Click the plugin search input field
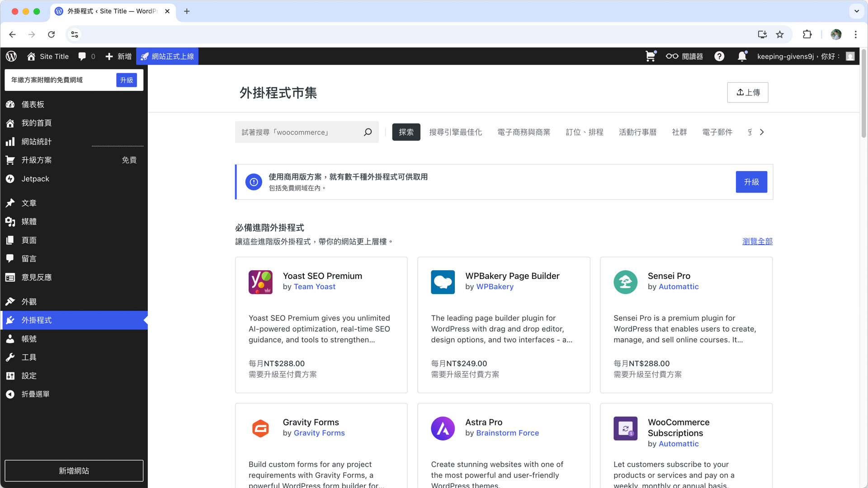The image size is (868, 488). [x=298, y=132]
